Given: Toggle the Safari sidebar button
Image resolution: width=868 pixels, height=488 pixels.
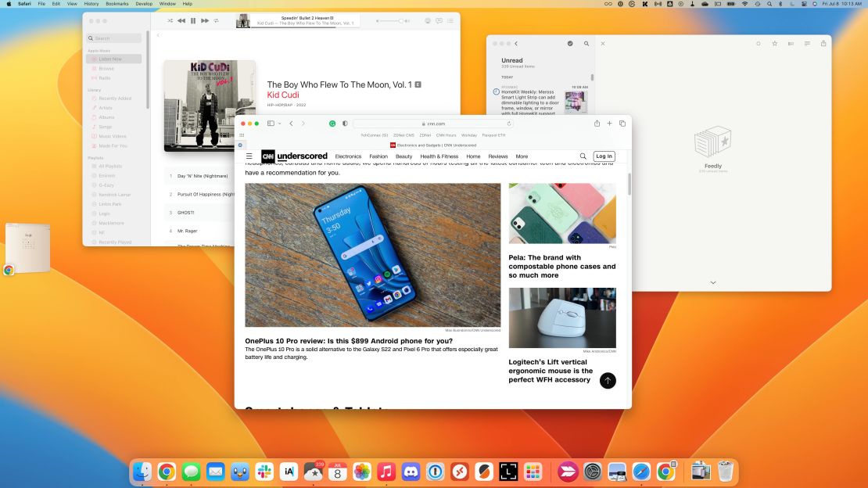Looking at the screenshot, I should 271,124.
